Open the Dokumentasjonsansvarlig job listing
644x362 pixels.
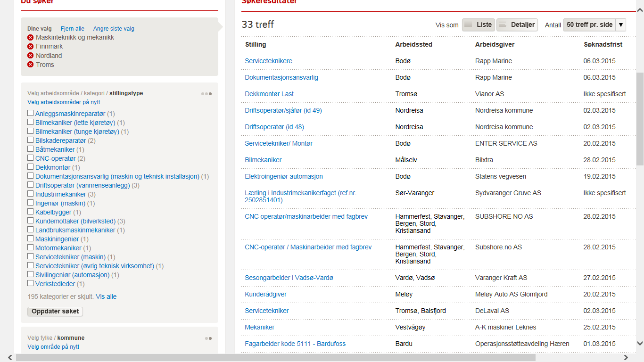point(281,77)
